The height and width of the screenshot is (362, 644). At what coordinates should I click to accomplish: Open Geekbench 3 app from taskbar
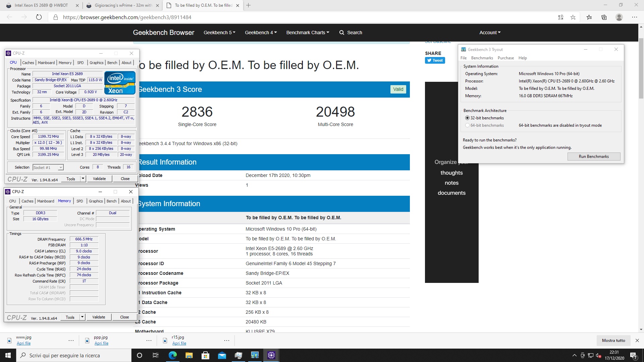[255, 355]
